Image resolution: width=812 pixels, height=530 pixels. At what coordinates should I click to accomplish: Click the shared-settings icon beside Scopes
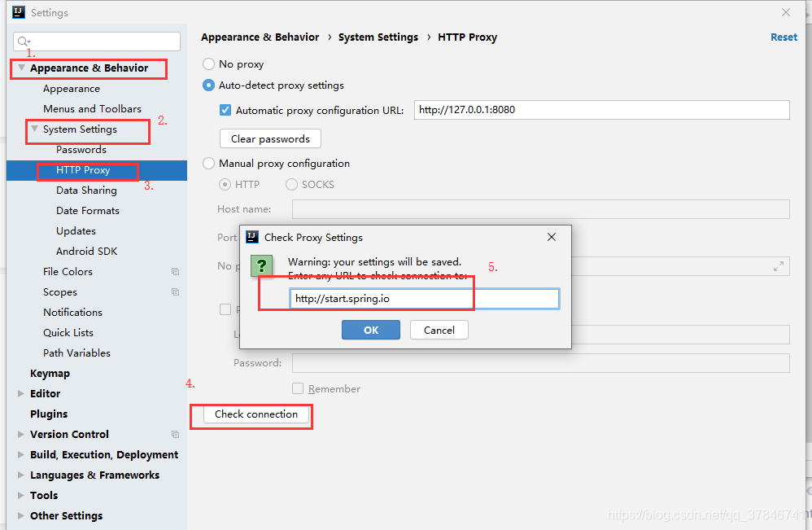[175, 291]
